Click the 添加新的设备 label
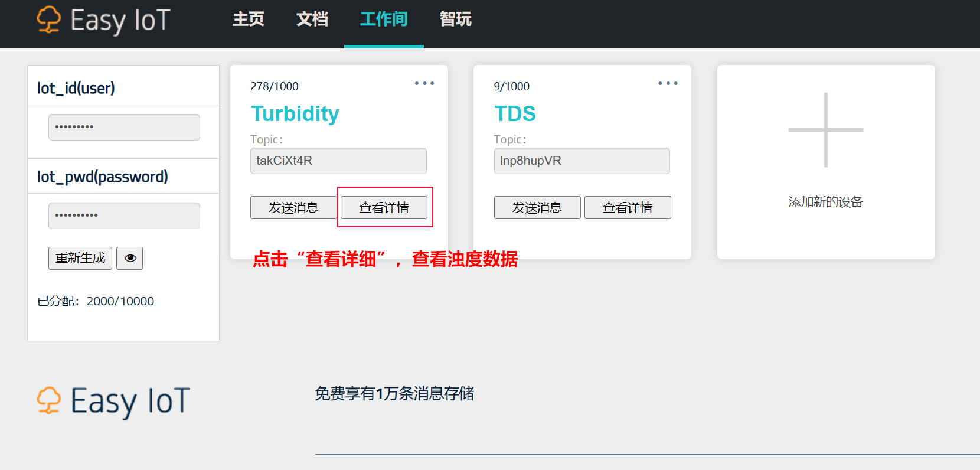980x470 pixels. (826, 202)
